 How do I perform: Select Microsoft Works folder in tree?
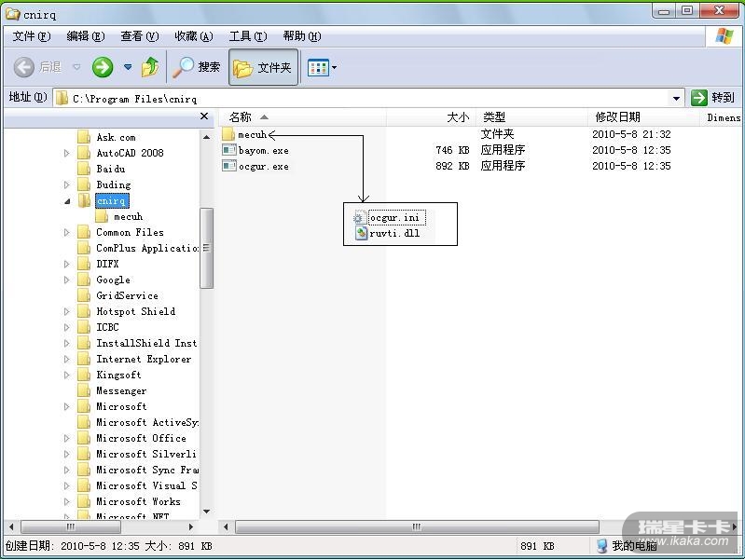[x=138, y=501]
